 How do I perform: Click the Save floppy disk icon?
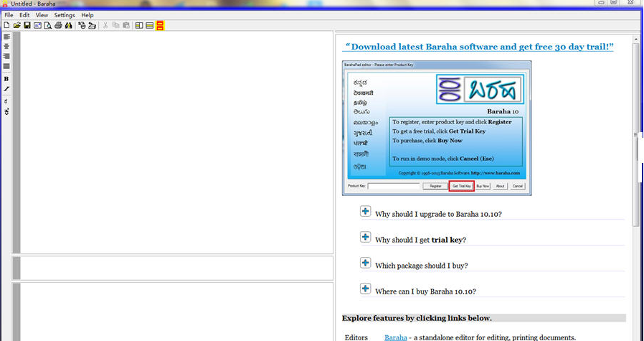(x=27, y=26)
